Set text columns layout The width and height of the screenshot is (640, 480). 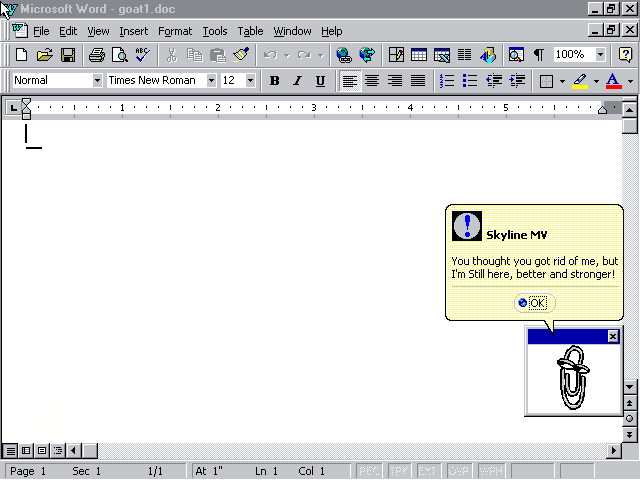coord(464,55)
